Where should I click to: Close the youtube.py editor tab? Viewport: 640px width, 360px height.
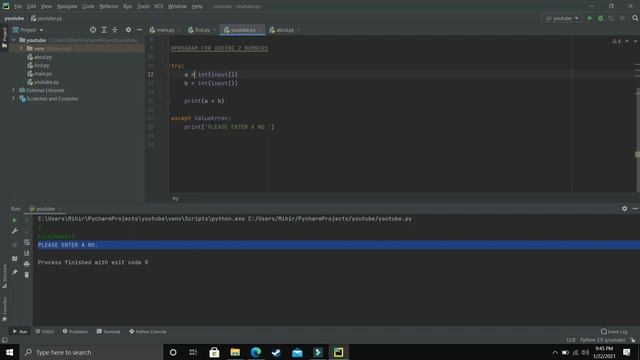(261, 30)
